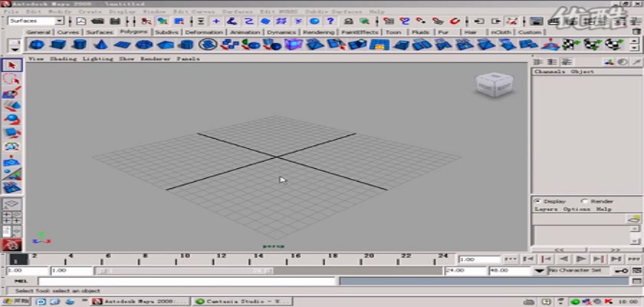Click the first checkered UV shelf icon

(x=571, y=44)
